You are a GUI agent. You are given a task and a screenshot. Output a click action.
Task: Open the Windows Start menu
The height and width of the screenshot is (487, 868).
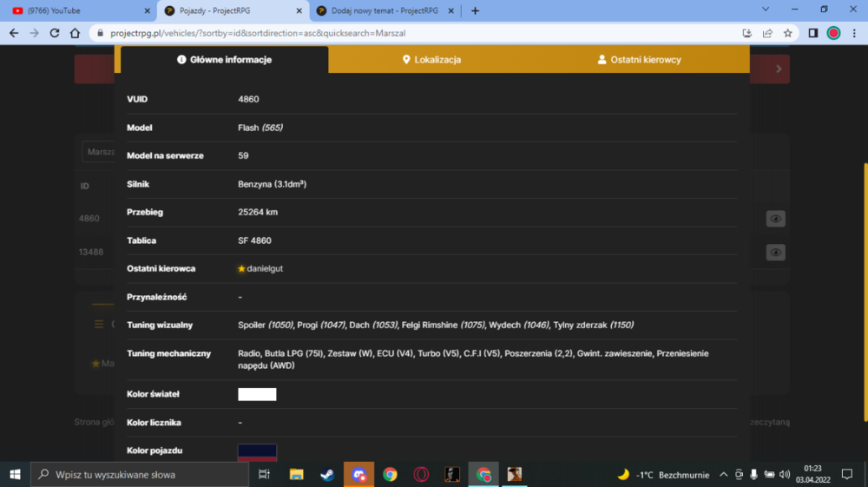pyautogui.click(x=15, y=474)
